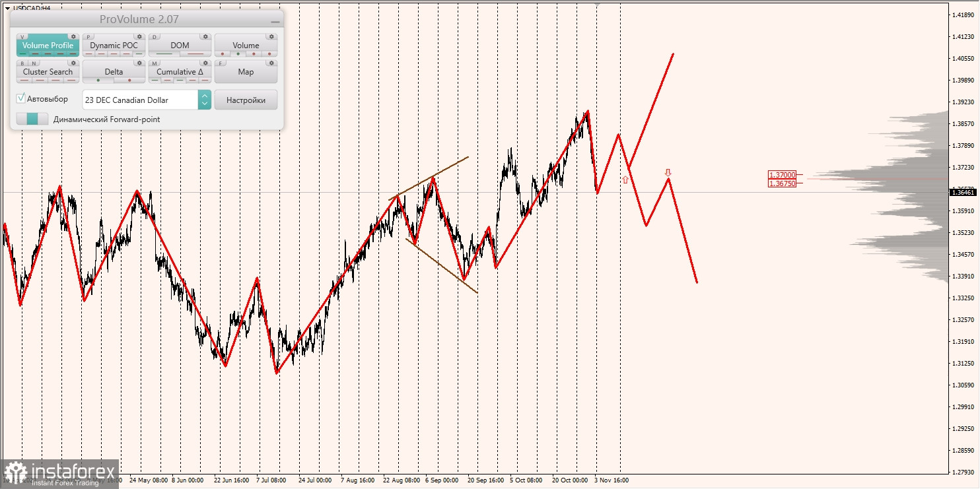Open settings gear for Volume Profile
This screenshot has width=980, height=489.
[74, 37]
